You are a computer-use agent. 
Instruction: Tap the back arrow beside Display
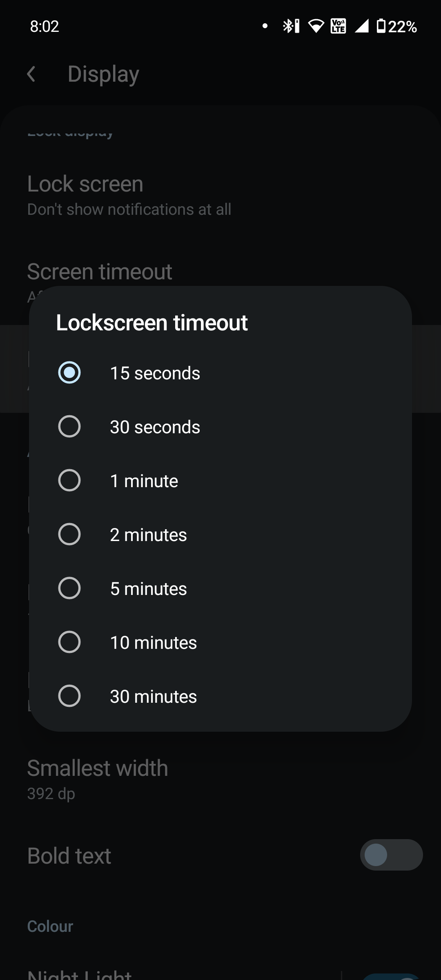tap(31, 74)
